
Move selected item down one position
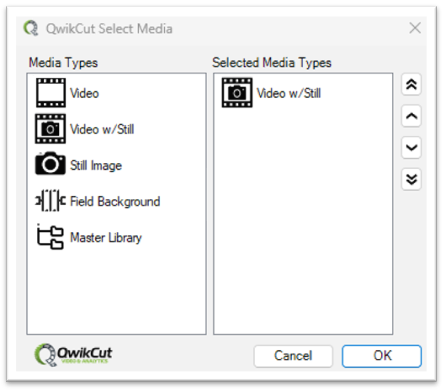412,147
